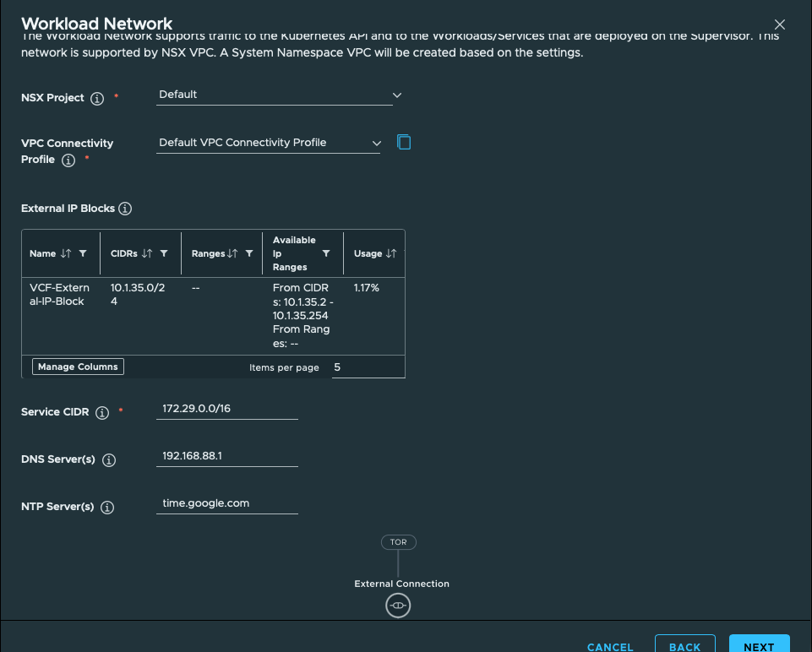Close the Workload Network dialog
Screen dimensions: 812x652
779,24
